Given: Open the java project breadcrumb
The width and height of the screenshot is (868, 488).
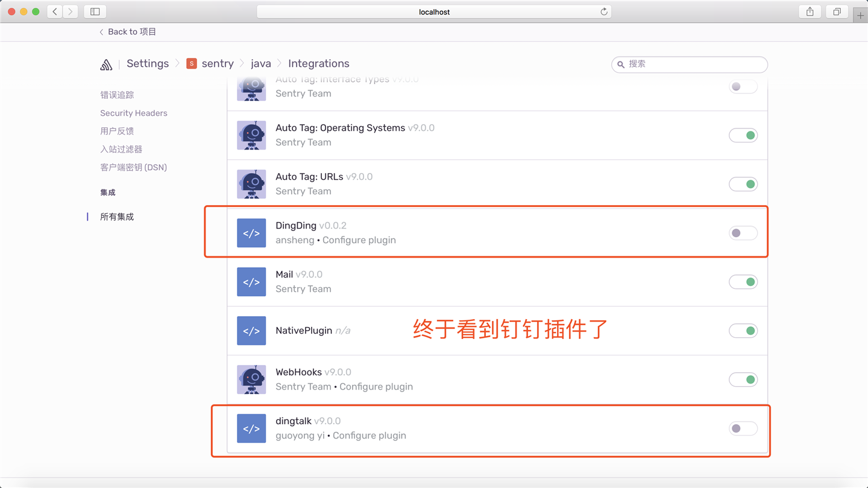Looking at the screenshot, I should tap(261, 63).
